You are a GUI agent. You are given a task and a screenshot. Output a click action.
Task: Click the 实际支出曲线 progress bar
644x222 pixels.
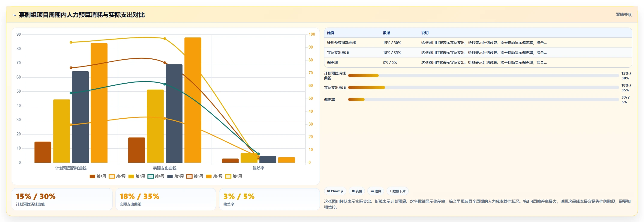pos(483,87)
